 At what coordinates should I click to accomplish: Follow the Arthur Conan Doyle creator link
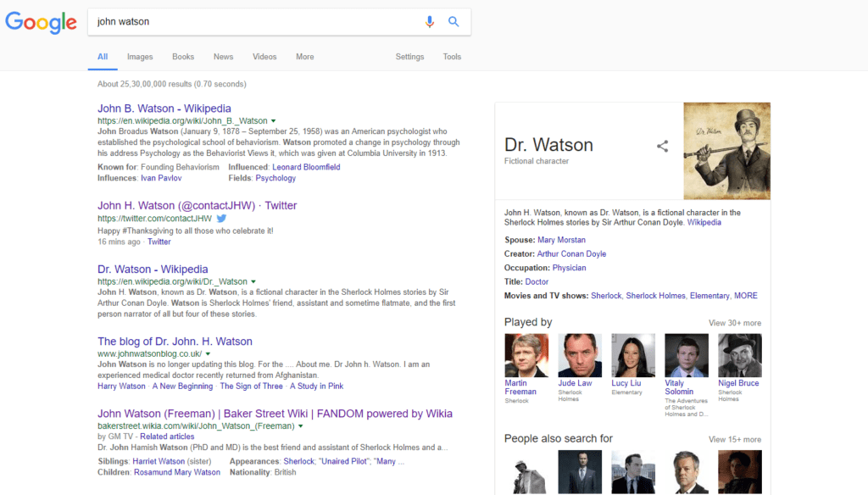point(571,254)
